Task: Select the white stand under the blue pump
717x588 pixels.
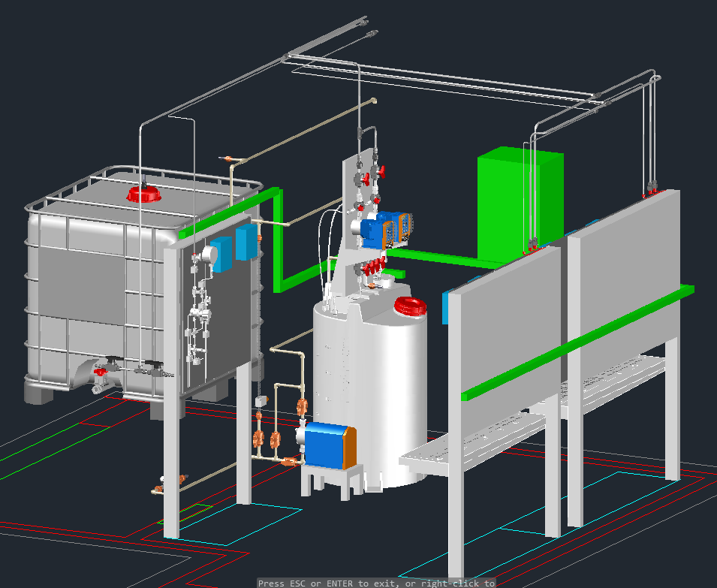Action: pos(333,481)
